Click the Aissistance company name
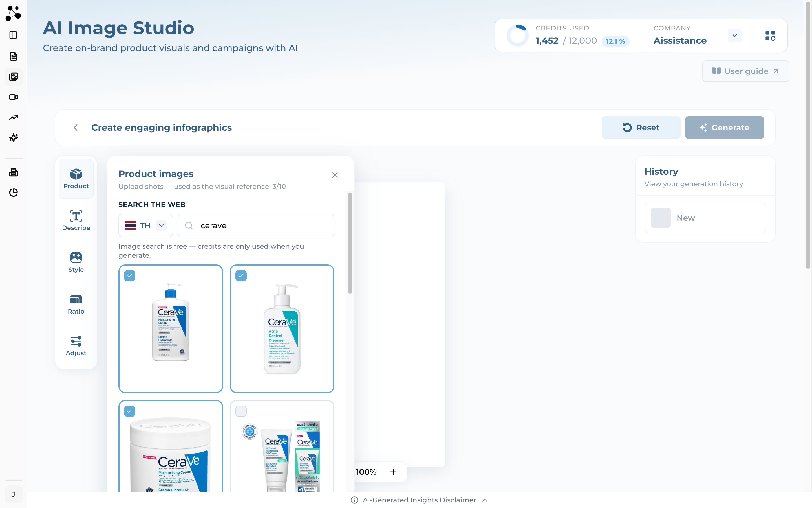This screenshot has width=812, height=508. [x=680, y=41]
